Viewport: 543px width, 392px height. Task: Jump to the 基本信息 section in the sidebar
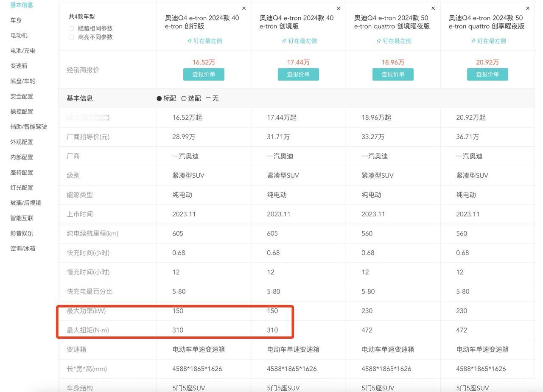coord(22,5)
